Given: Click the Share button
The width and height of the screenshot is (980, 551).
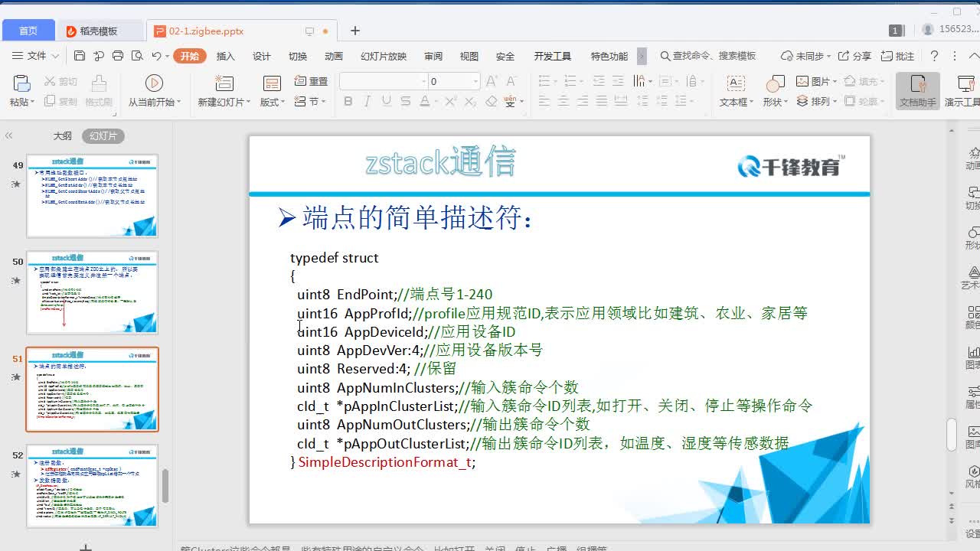Looking at the screenshot, I should (x=854, y=56).
